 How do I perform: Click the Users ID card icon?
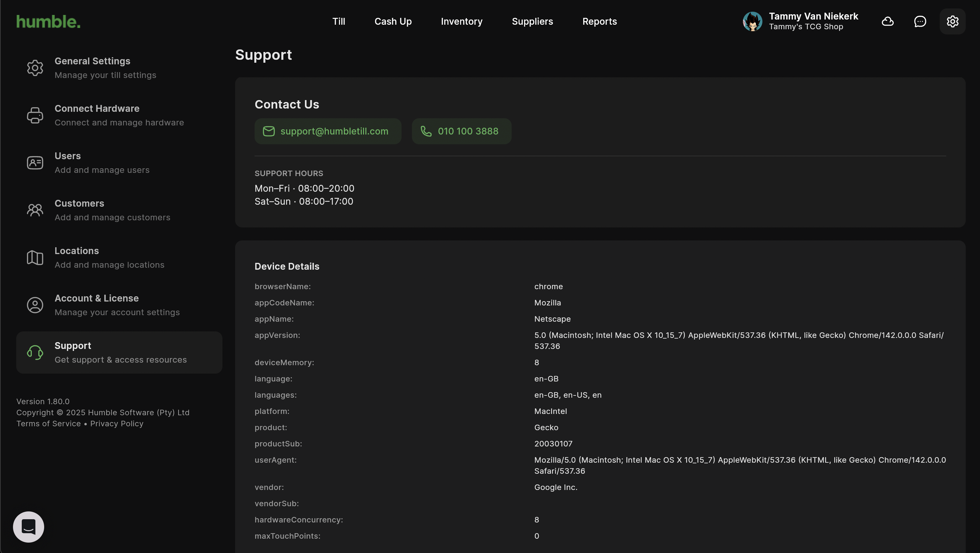pos(35,163)
